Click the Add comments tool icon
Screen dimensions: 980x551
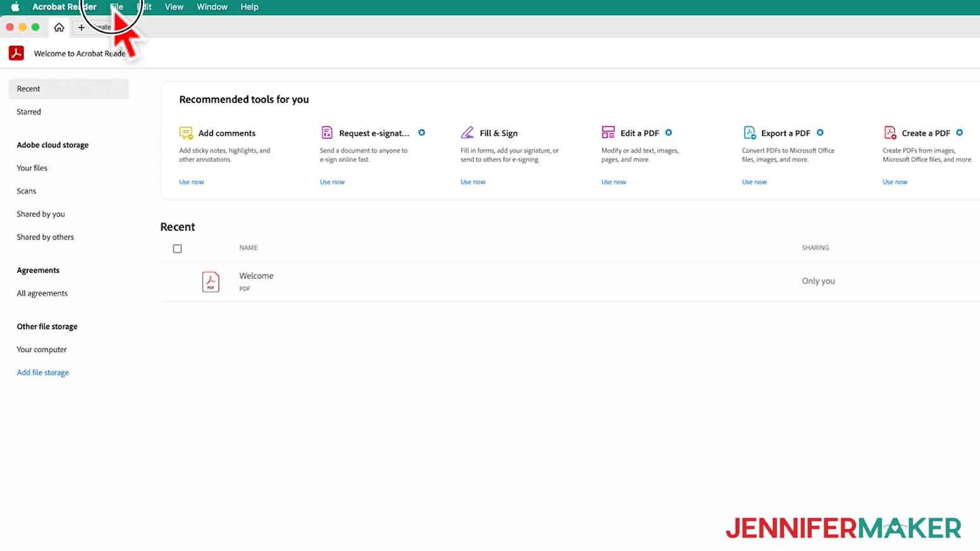(x=186, y=133)
